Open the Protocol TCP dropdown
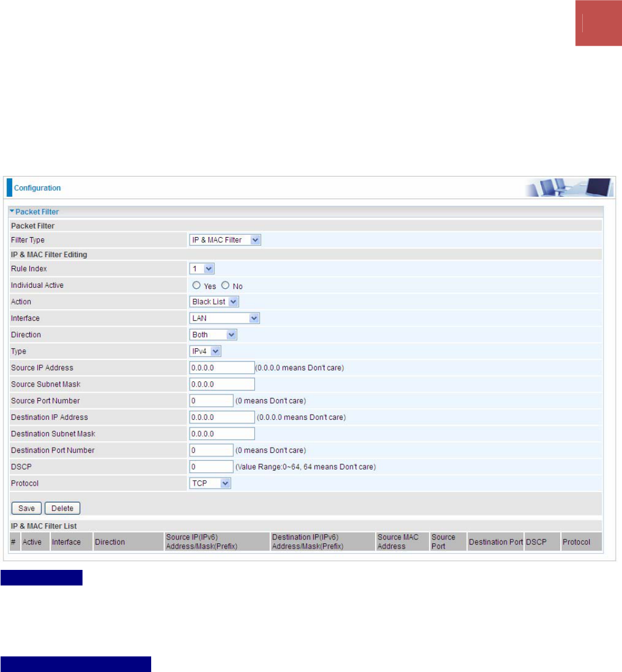The width and height of the screenshot is (622, 672). coord(210,483)
